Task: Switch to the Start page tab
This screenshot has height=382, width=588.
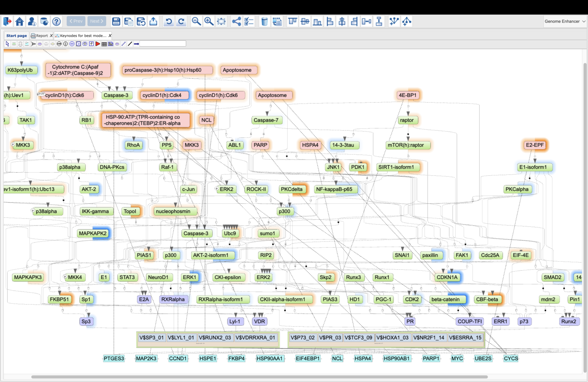Action: click(16, 36)
